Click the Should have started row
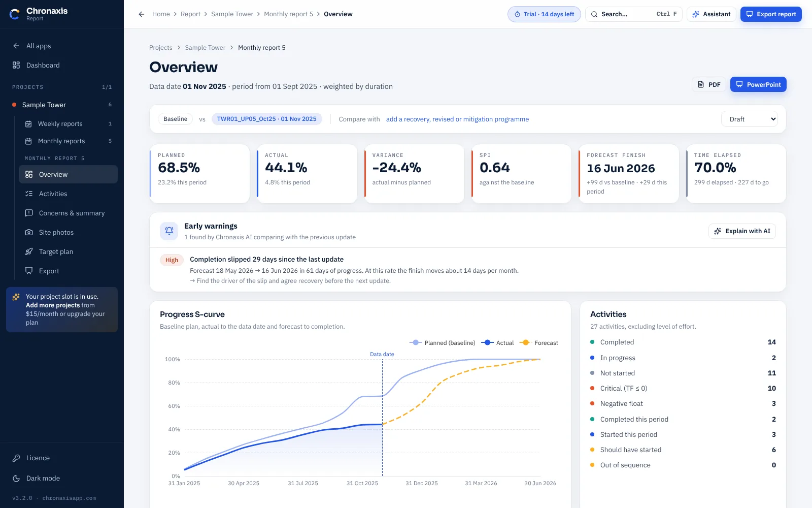812x508 pixels. tap(683, 450)
